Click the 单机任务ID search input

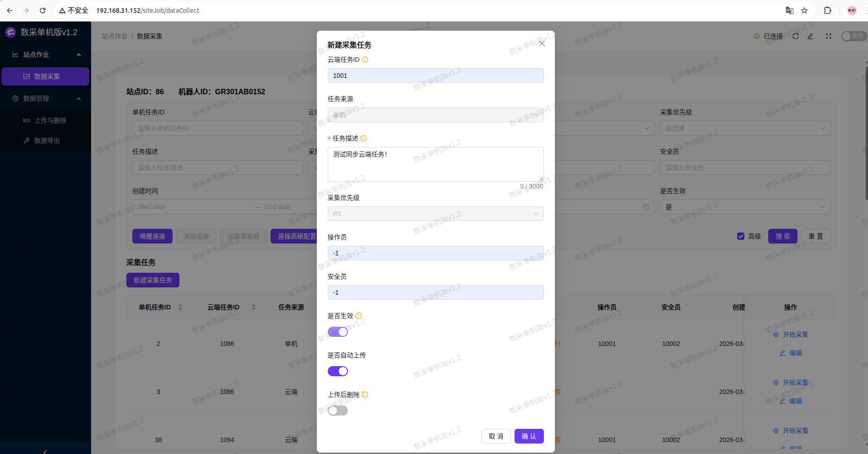(x=217, y=128)
